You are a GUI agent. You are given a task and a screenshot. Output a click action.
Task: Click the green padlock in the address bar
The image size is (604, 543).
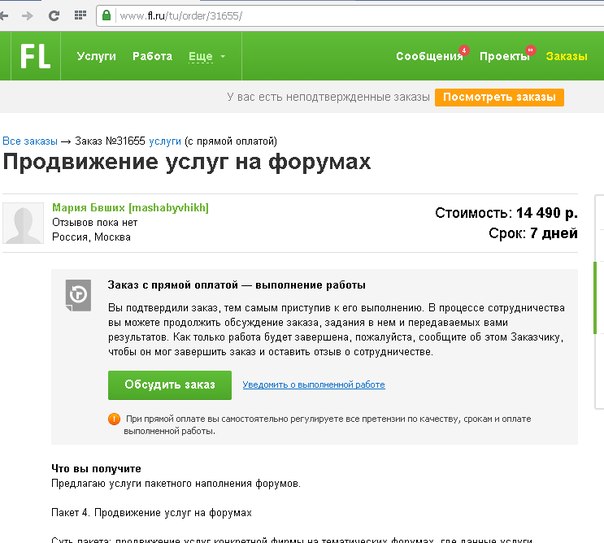tap(105, 17)
